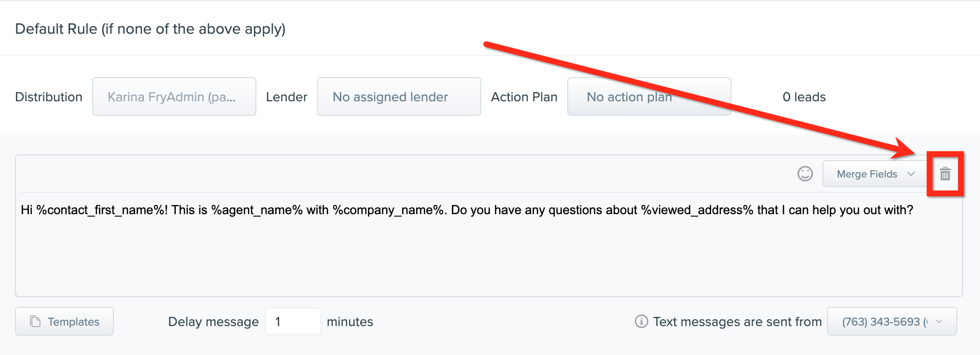980x355 pixels.
Task: Open the Distribution dropdown showing Karina FryAdmin
Action: (174, 96)
